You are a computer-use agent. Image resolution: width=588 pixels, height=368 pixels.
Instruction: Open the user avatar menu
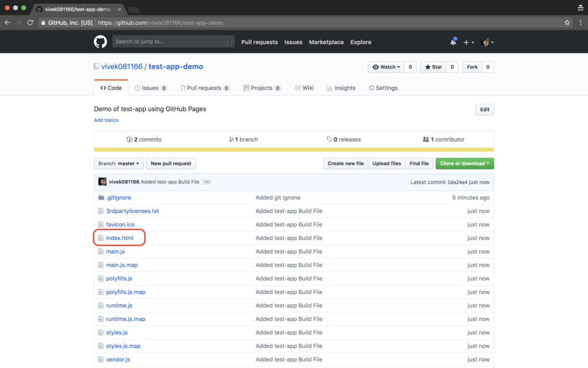(487, 43)
